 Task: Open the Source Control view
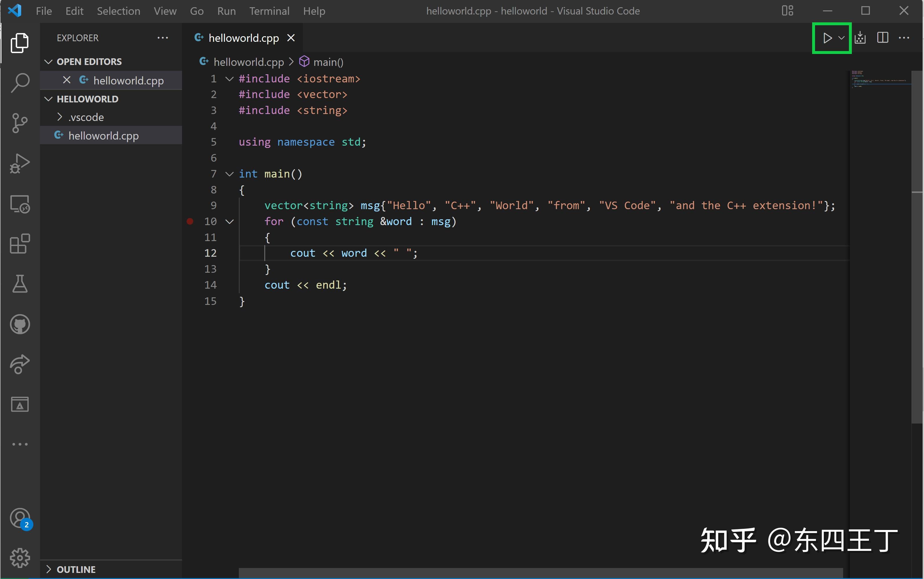(x=19, y=123)
